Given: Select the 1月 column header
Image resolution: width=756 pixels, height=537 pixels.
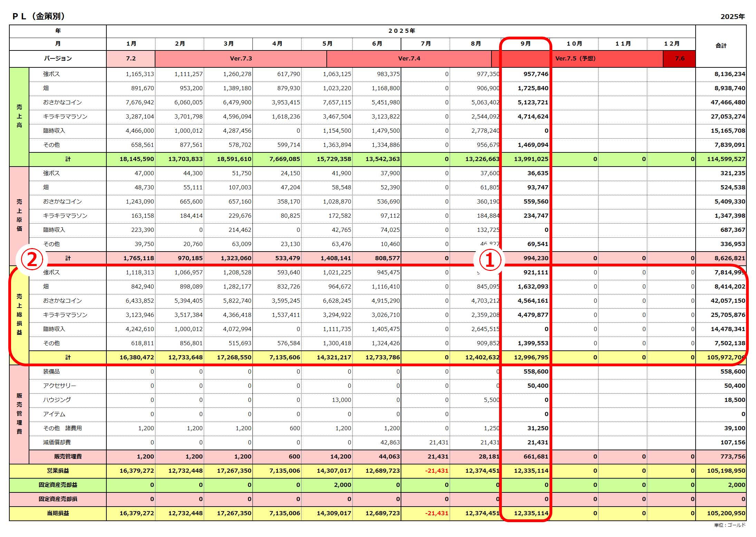Looking at the screenshot, I should [131, 44].
